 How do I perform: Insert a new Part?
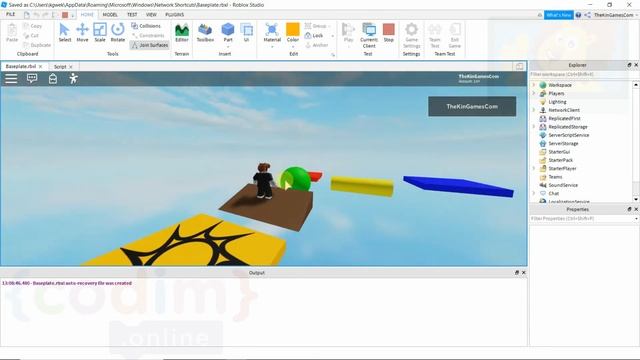click(x=228, y=33)
